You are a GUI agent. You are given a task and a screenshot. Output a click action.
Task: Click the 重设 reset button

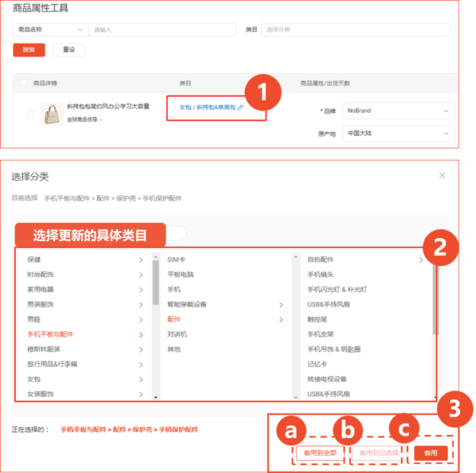coord(69,50)
